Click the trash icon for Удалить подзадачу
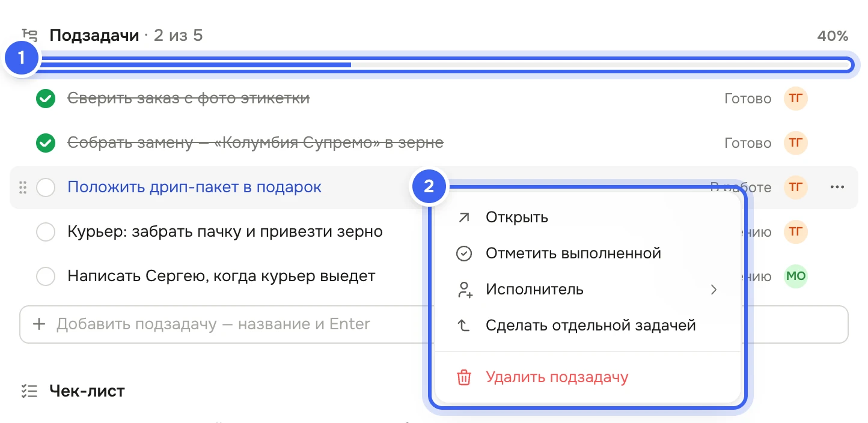The image size is (868, 423). [463, 377]
